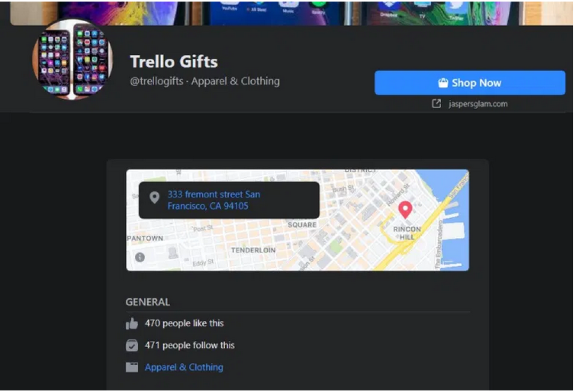Click the Trello Gifts page title
The height and width of the screenshot is (392, 576).
[174, 62]
